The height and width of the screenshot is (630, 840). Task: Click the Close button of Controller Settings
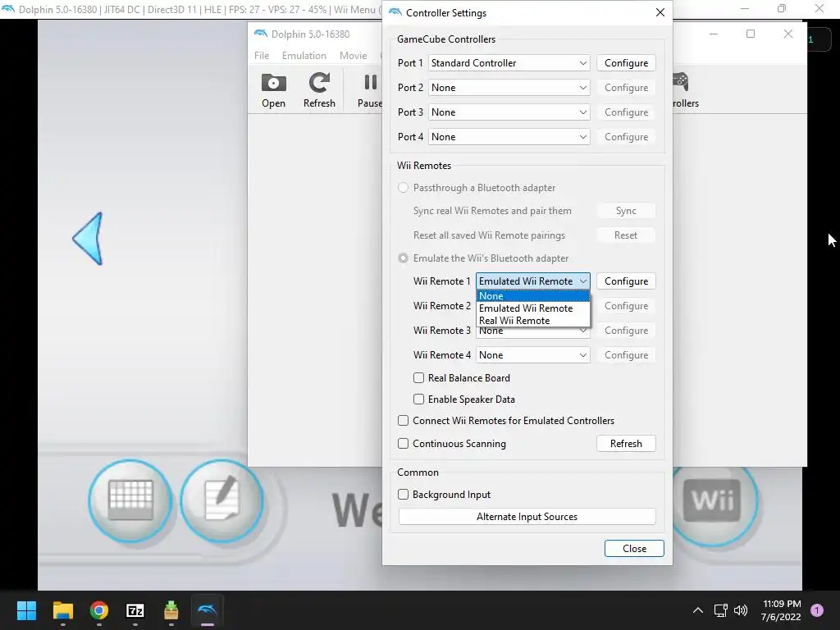click(634, 549)
